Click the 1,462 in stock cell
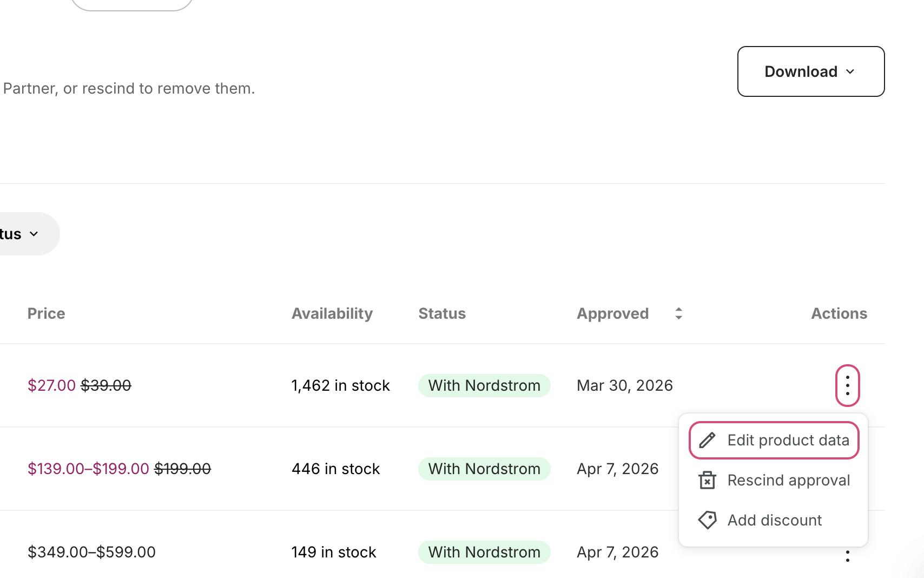 coord(340,385)
